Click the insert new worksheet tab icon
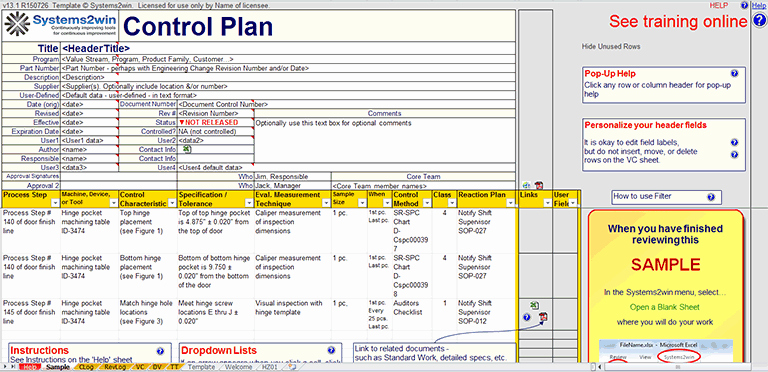Image resolution: width=768 pixels, height=372 pixels. click(292, 367)
